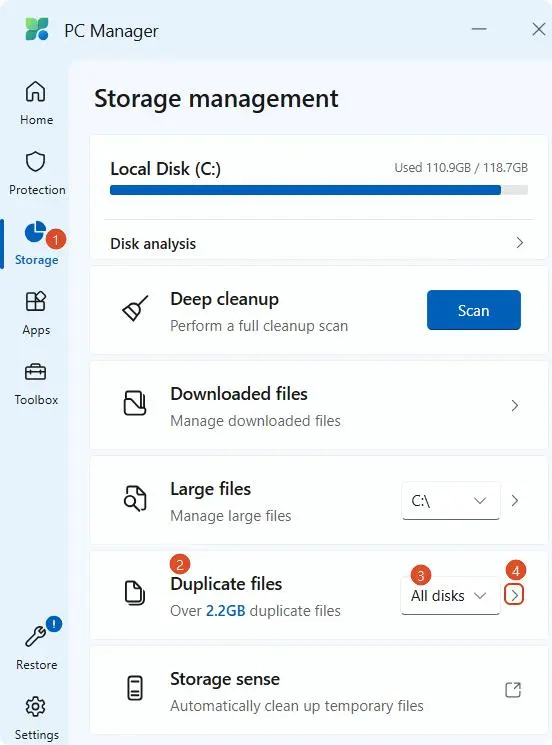Screen dimensions: 552x745
Task: Click the Duplicate files document icon
Action: (135, 593)
